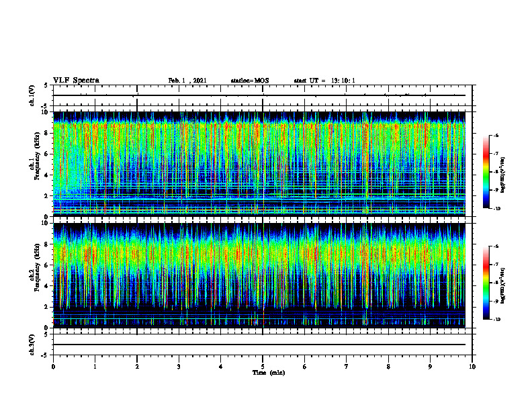
Task: Click the ch.3 voltage waveform trace
Action: point(259,345)
